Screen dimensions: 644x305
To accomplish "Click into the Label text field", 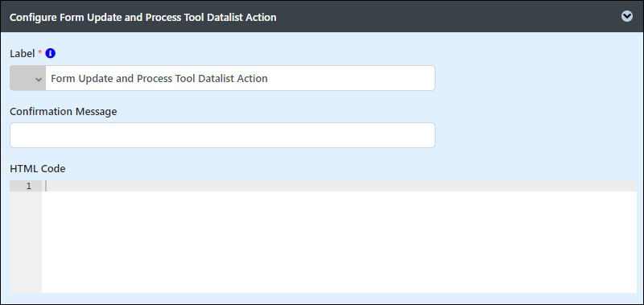I will click(x=240, y=78).
